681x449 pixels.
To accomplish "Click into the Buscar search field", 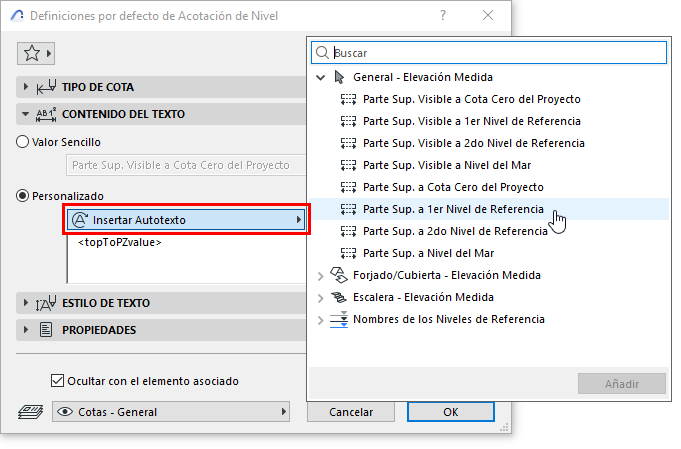I will point(489,53).
